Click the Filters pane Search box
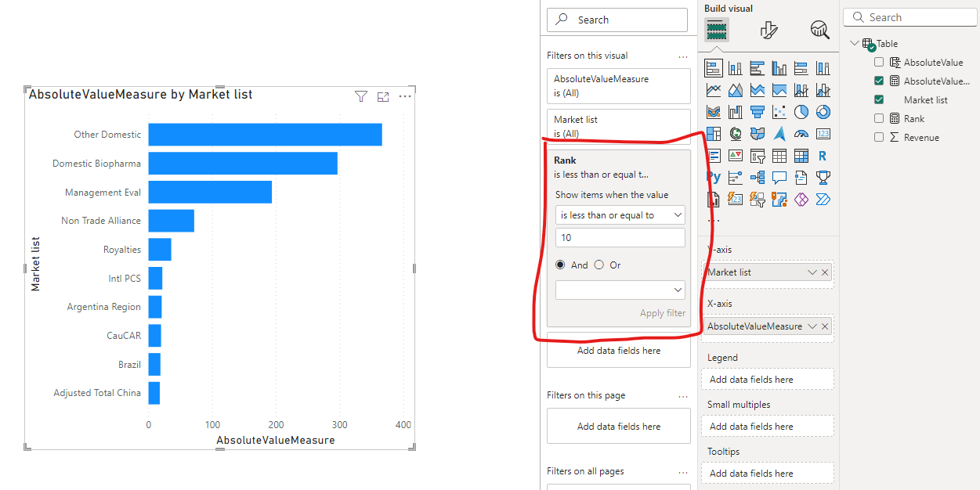 (617, 20)
